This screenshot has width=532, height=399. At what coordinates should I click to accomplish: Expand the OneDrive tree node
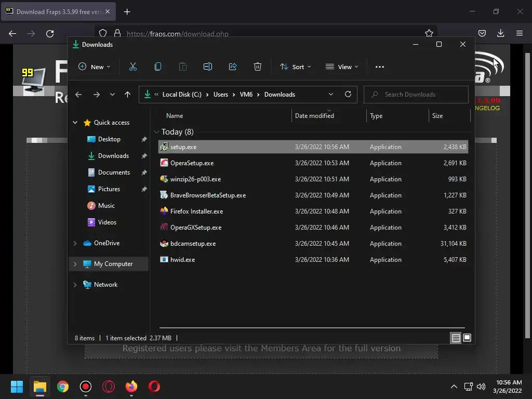click(75, 243)
